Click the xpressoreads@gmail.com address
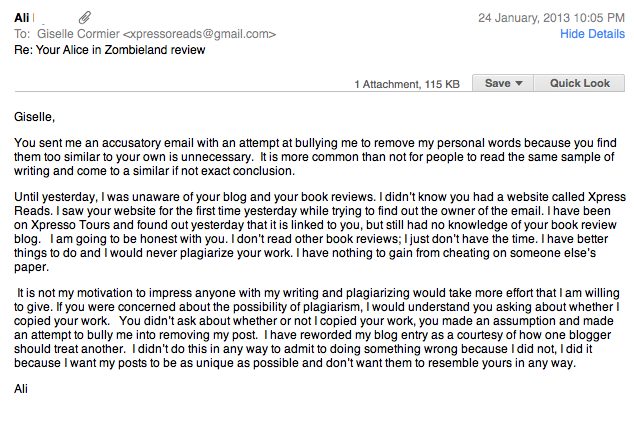This screenshot has height=425, width=634. pyautogui.click(x=199, y=34)
